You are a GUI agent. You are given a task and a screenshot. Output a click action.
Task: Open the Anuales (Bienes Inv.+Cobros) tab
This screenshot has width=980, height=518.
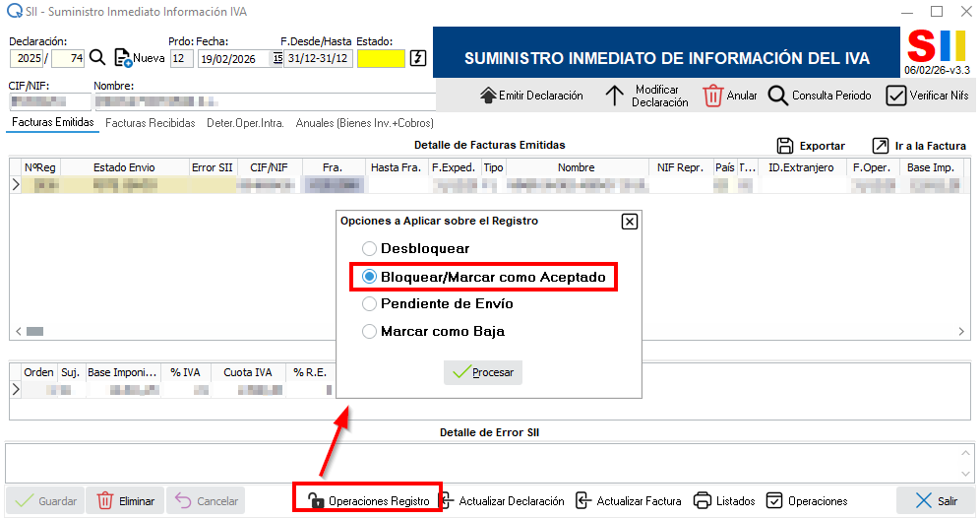point(364,123)
